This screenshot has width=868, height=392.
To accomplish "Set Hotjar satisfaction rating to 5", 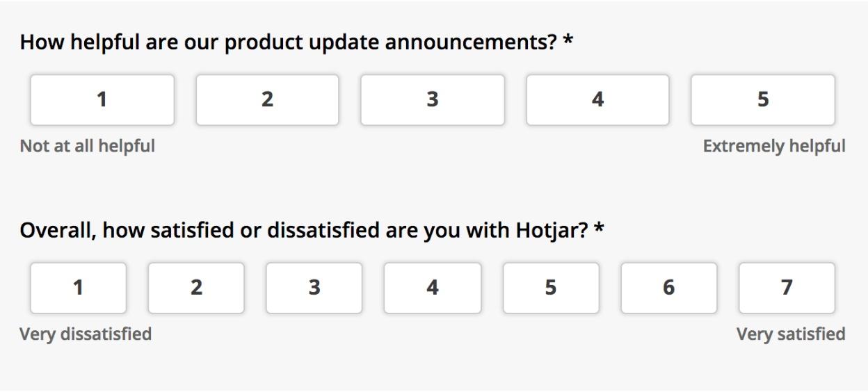I will 551,288.
